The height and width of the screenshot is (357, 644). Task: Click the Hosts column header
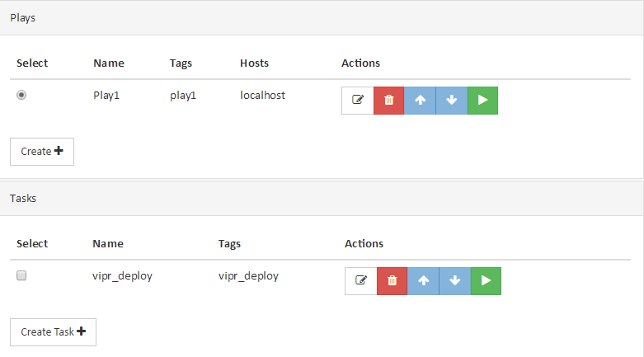[x=254, y=63]
